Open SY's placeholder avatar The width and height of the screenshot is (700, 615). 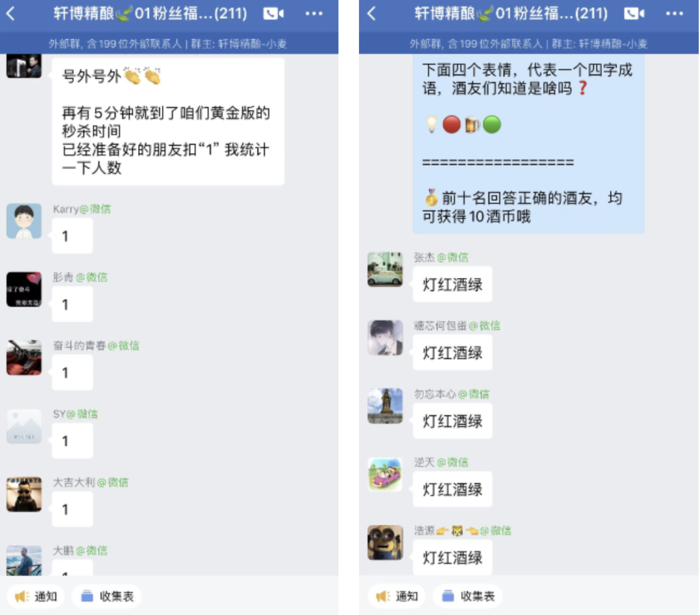point(24,426)
